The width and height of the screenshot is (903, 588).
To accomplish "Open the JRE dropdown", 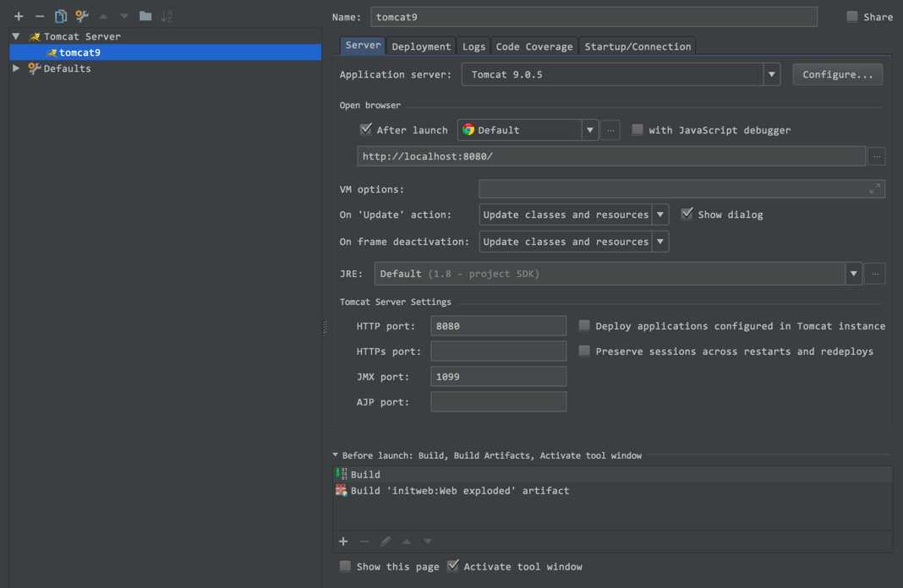I will point(853,274).
